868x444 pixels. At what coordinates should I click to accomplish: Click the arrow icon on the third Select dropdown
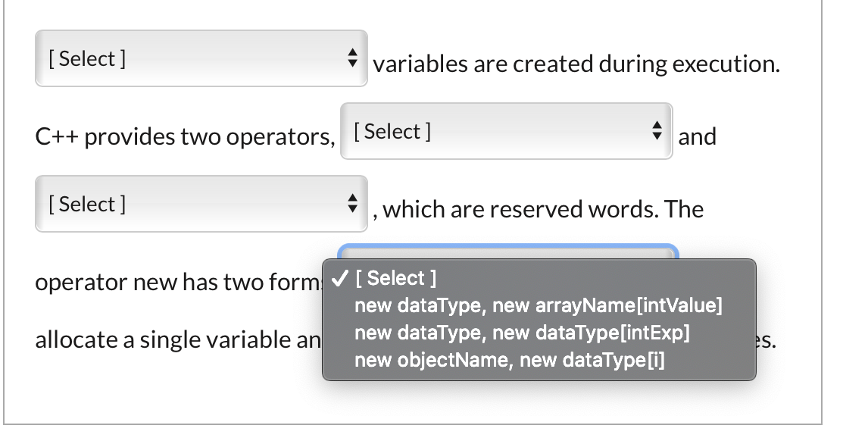pyautogui.click(x=353, y=203)
